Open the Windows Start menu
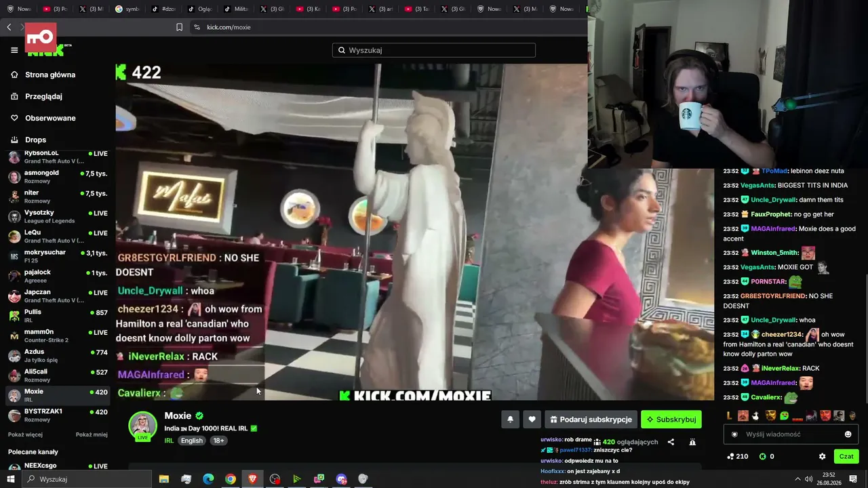The width and height of the screenshot is (868, 488). 10,479
